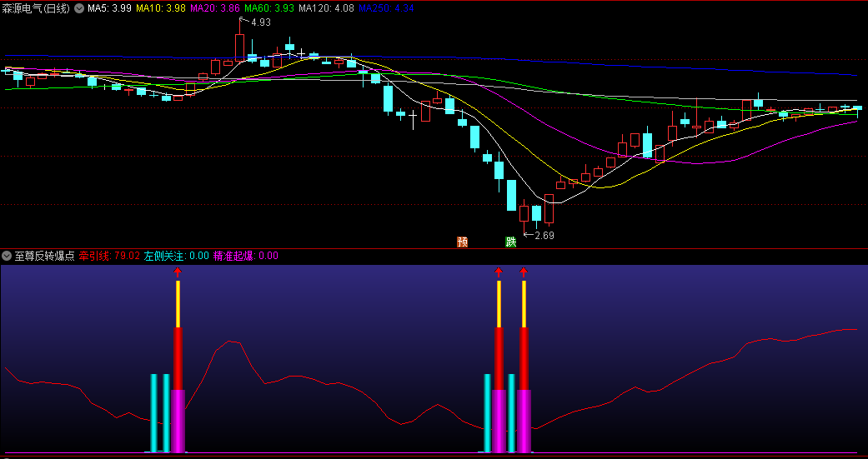Click the 牵引线: 79.02 value

(x=109, y=256)
